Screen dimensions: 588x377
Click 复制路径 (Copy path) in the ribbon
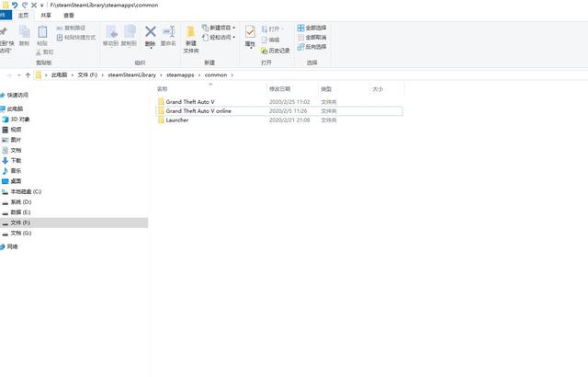click(x=71, y=28)
